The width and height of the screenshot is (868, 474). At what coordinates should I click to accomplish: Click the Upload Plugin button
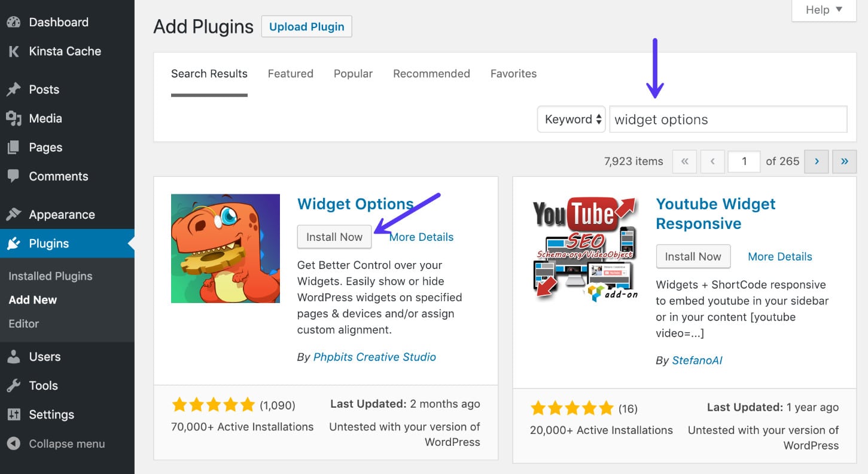[306, 26]
